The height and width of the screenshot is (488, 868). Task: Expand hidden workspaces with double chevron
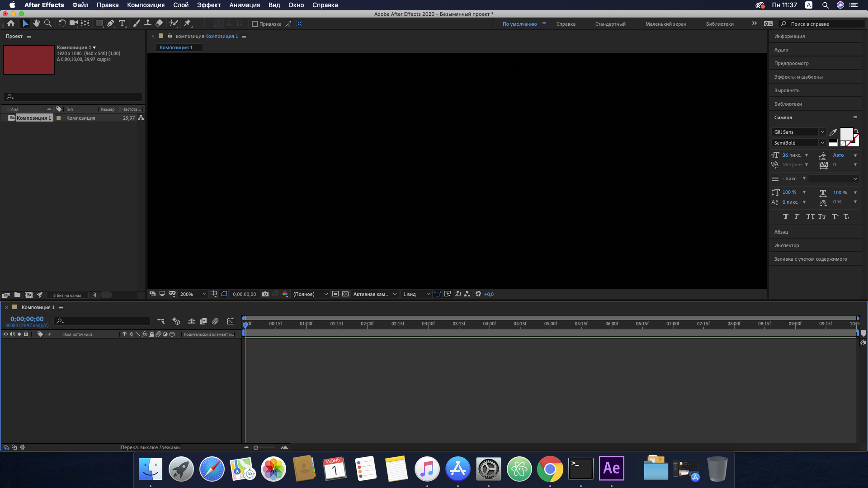tap(754, 23)
